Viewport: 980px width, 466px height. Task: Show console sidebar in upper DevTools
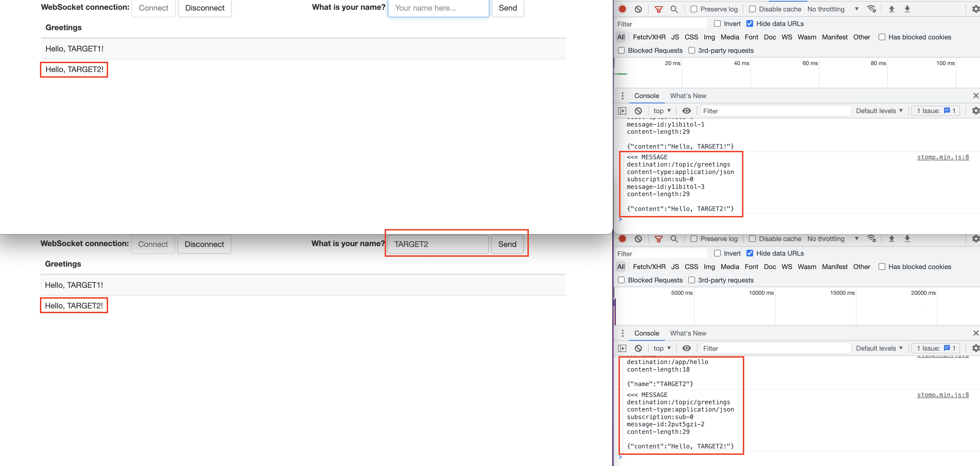coord(622,111)
